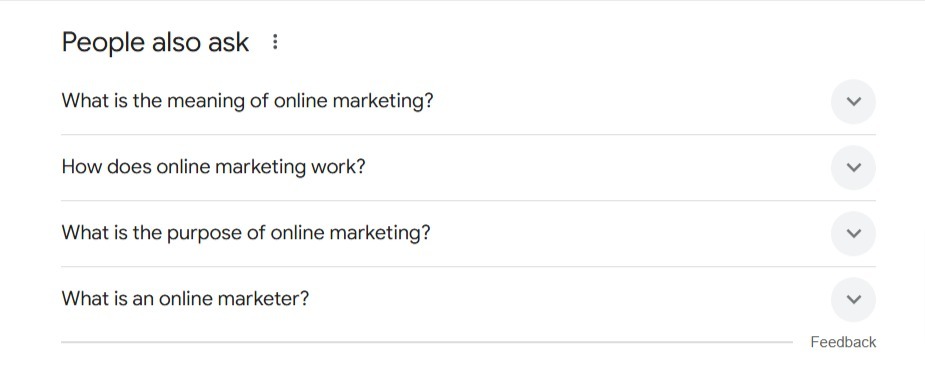Click the How does online marketing work? question text
This screenshot has height=375, width=925.
click(x=214, y=167)
